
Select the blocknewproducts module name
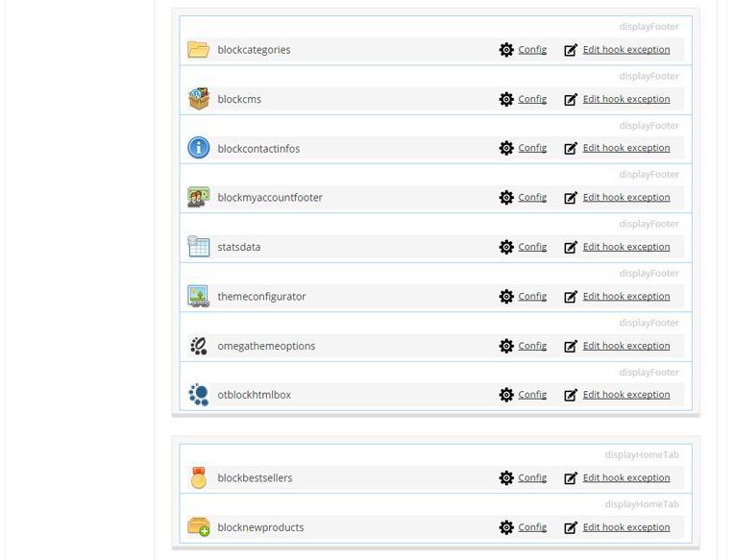pyautogui.click(x=260, y=527)
